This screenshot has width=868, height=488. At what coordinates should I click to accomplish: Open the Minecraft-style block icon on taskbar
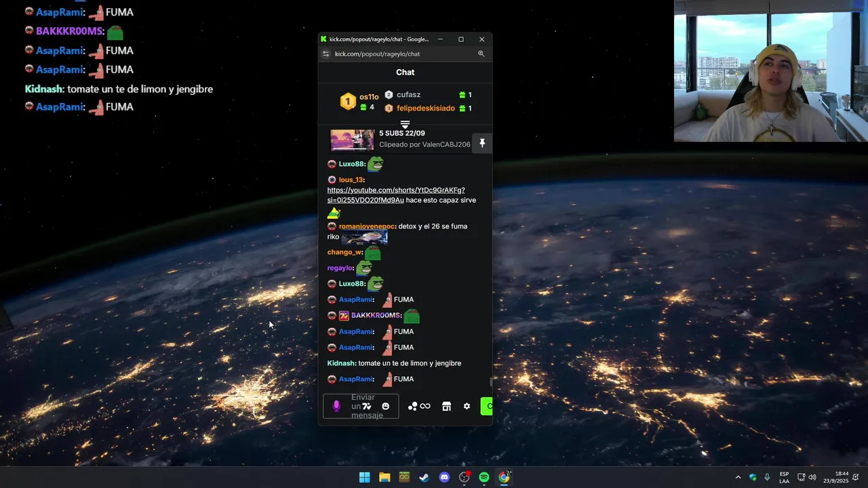coord(404,477)
